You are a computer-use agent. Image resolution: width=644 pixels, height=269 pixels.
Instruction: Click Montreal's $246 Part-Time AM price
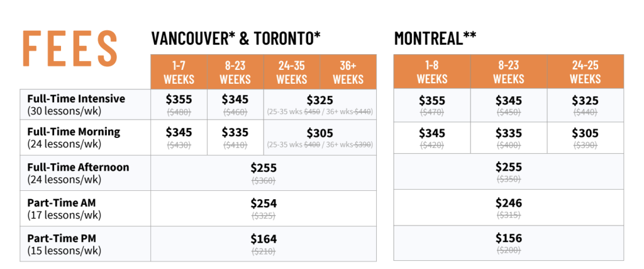tap(509, 203)
